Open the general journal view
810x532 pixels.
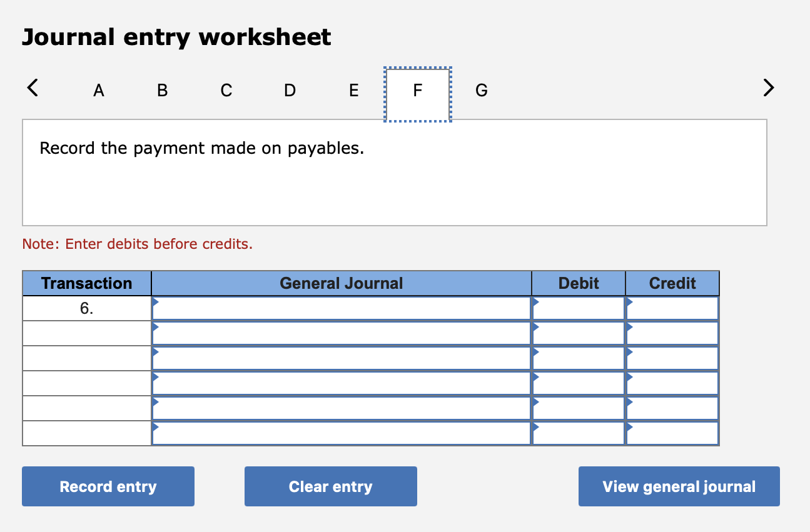679,486
